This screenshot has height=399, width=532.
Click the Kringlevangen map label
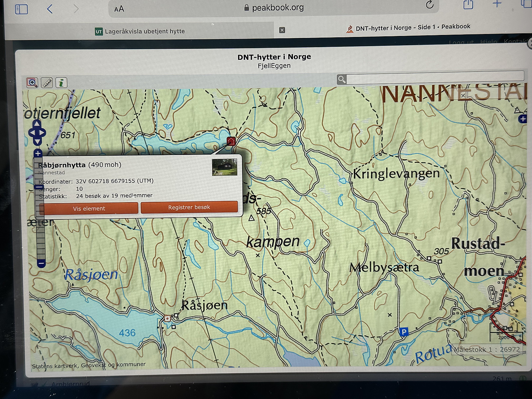pyautogui.click(x=396, y=174)
